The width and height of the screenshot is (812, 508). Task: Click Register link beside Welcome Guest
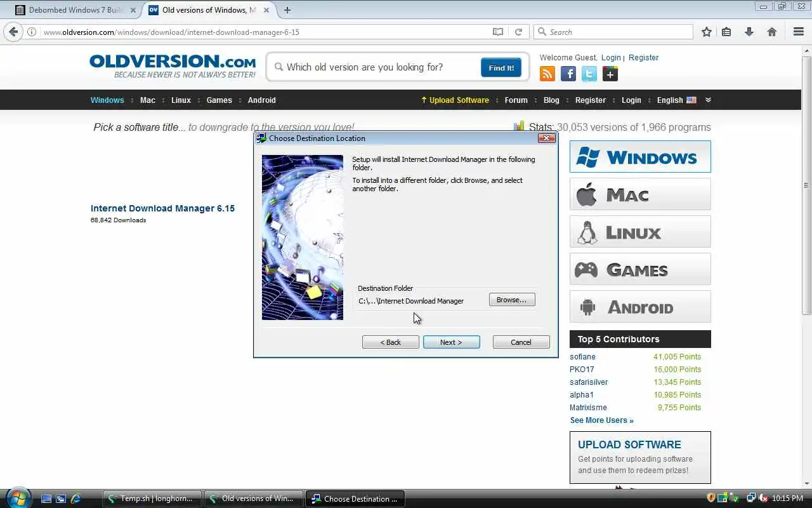point(644,58)
